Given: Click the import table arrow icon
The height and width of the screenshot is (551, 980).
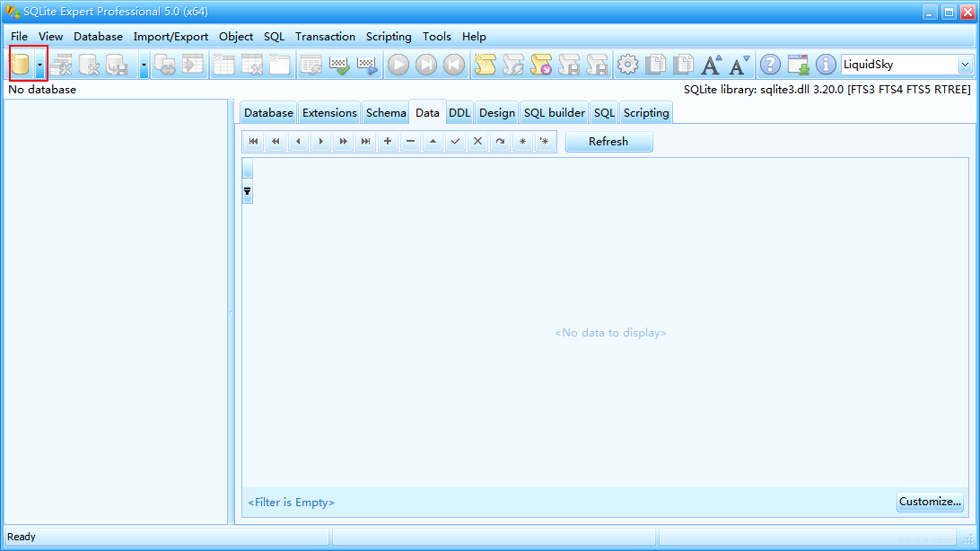Looking at the screenshot, I should pyautogui.click(x=193, y=65).
